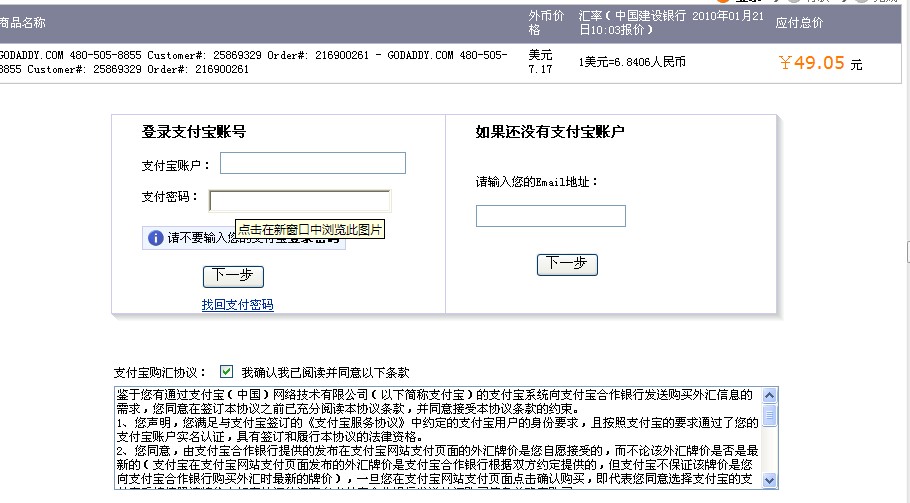The image size is (910, 503).
Task: Click the 商品名称 column header
Action: [x=22, y=22]
